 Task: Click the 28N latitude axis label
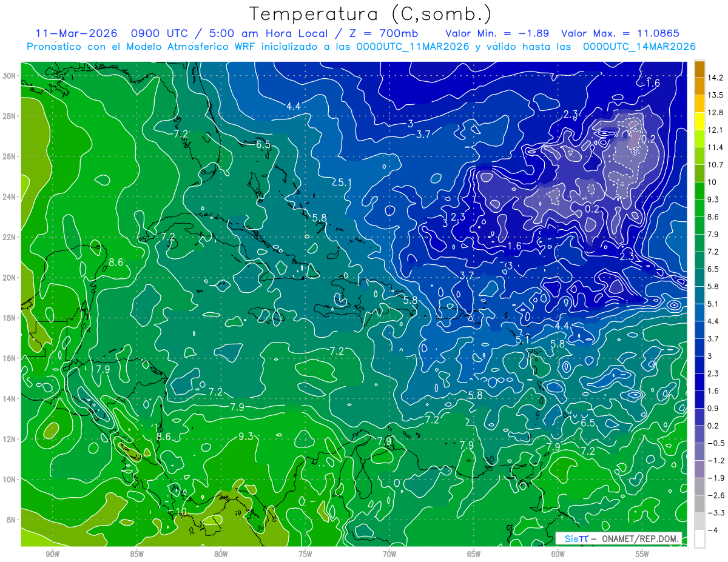(x=10, y=116)
